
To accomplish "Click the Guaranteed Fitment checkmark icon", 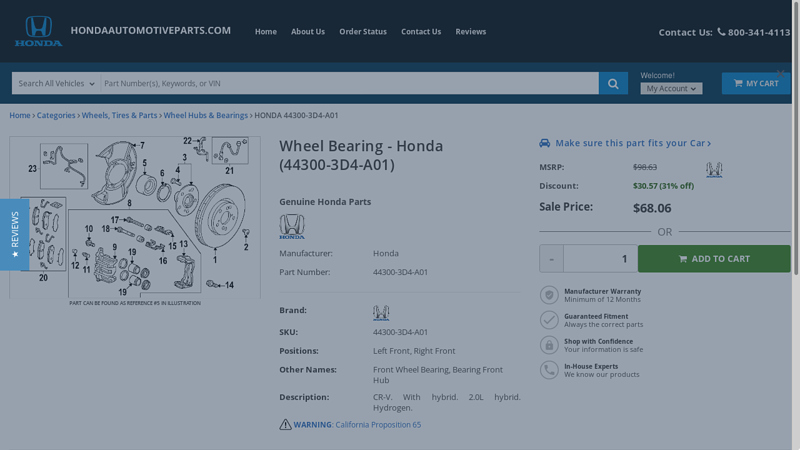I will click(549, 320).
